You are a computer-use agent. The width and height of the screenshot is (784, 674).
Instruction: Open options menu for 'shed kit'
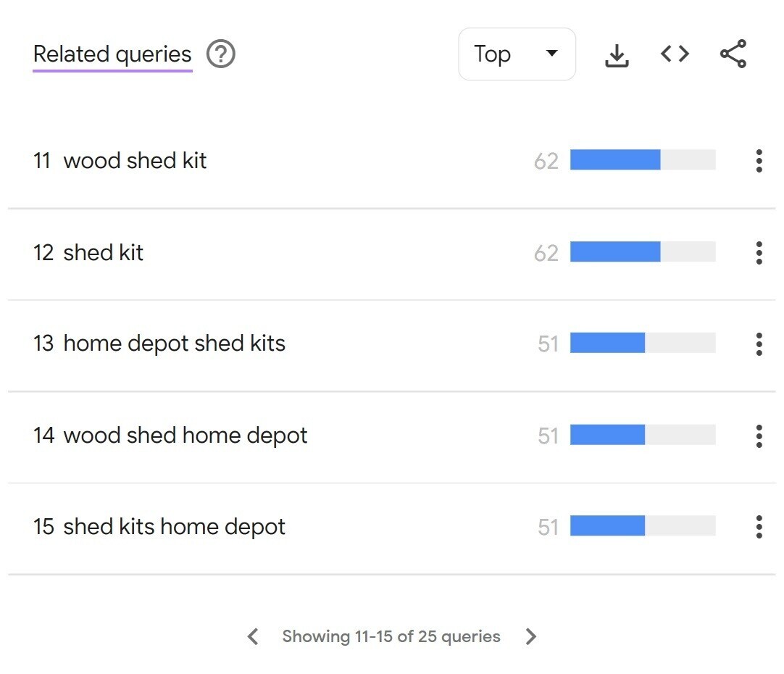759,252
